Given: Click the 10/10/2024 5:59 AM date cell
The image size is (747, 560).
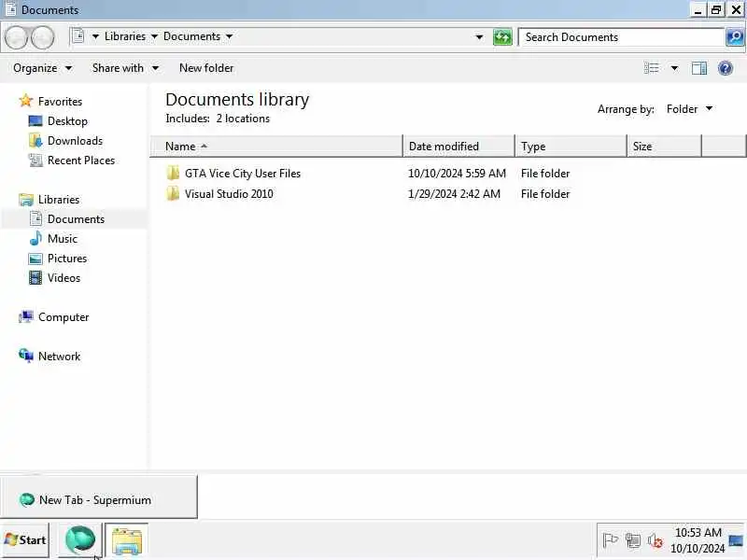Looking at the screenshot, I should tap(457, 174).
